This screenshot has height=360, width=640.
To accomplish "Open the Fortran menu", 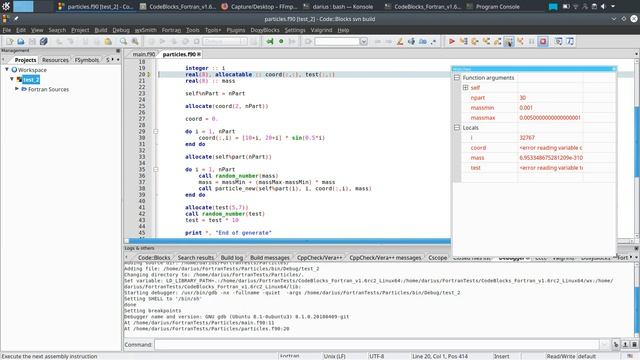I will click(x=171, y=30).
